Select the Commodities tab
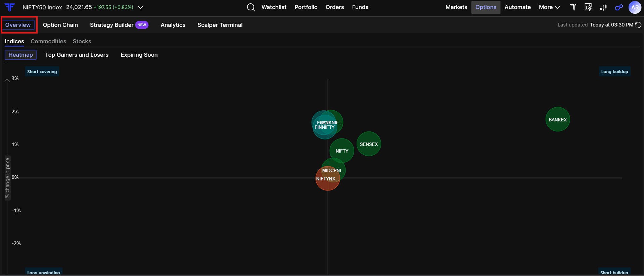 coord(48,41)
